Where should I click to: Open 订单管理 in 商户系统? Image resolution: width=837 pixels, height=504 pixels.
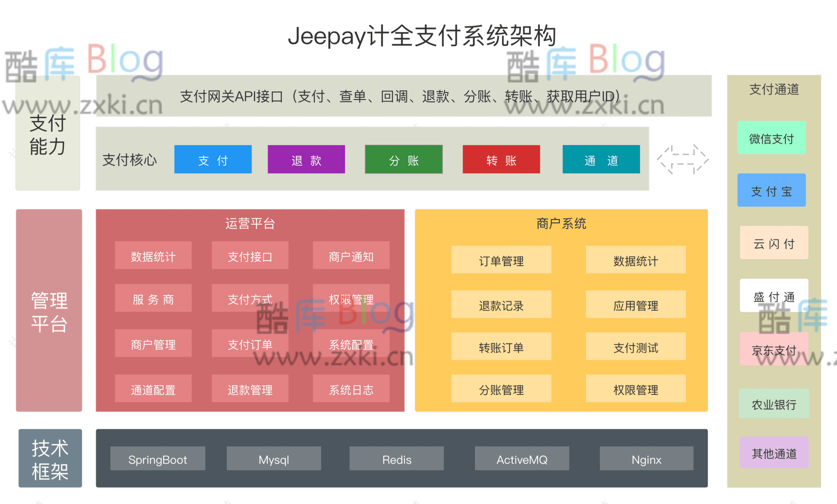tap(501, 260)
